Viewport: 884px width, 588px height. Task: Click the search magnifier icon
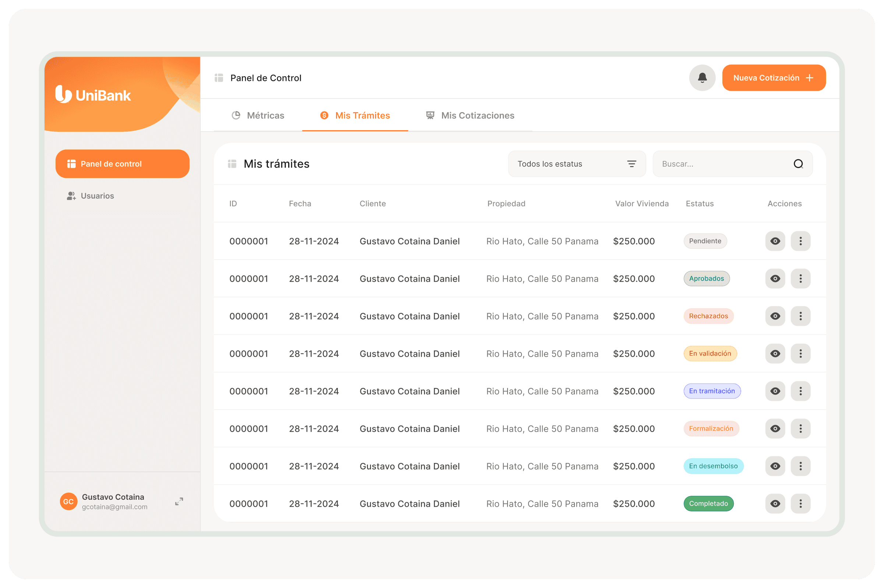tap(798, 164)
